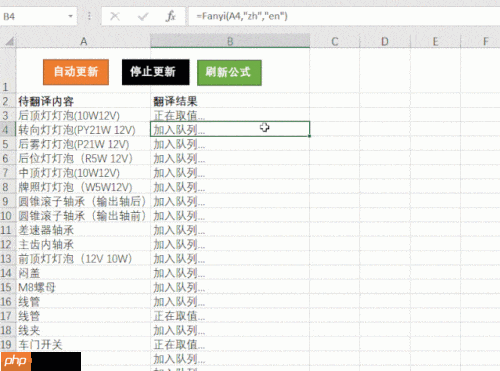Click cell 后雾灯灯泡(P21W 12V)
The width and height of the screenshot is (500, 371).
83,144
